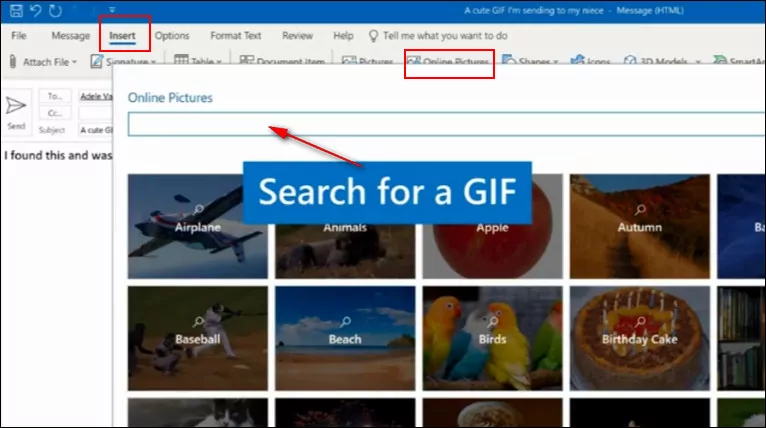Viewport: 766px width, 428px height.
Task: Select the Beach category thumbnail
Action: pyautogui.click(x=345, y=338)
